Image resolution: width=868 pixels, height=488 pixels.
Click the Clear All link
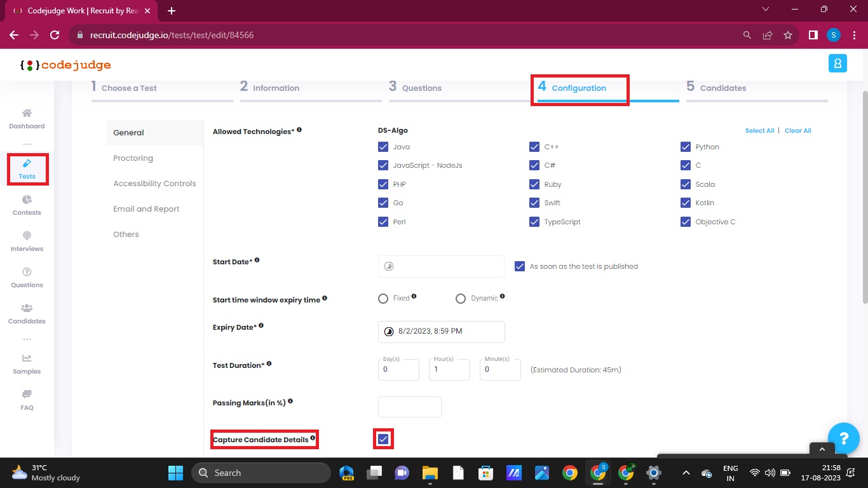(x=797, y=130)
